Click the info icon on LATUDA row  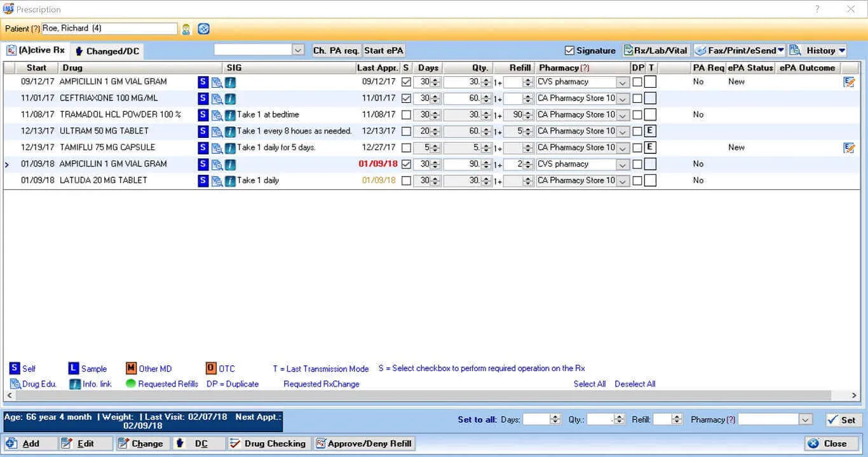[230, 181]
